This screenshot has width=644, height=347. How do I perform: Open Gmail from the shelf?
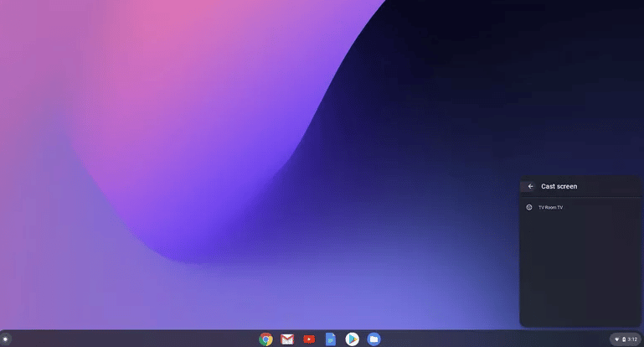287,339
